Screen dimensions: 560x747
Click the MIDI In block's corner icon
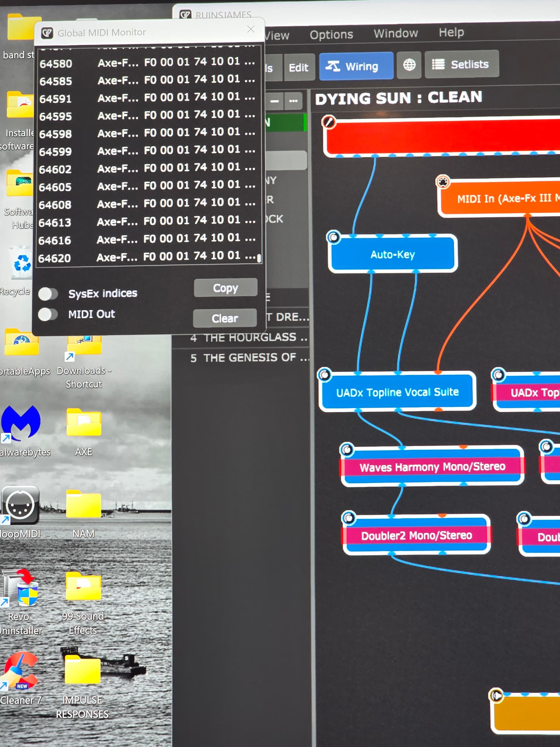click(x=443, y=182)
